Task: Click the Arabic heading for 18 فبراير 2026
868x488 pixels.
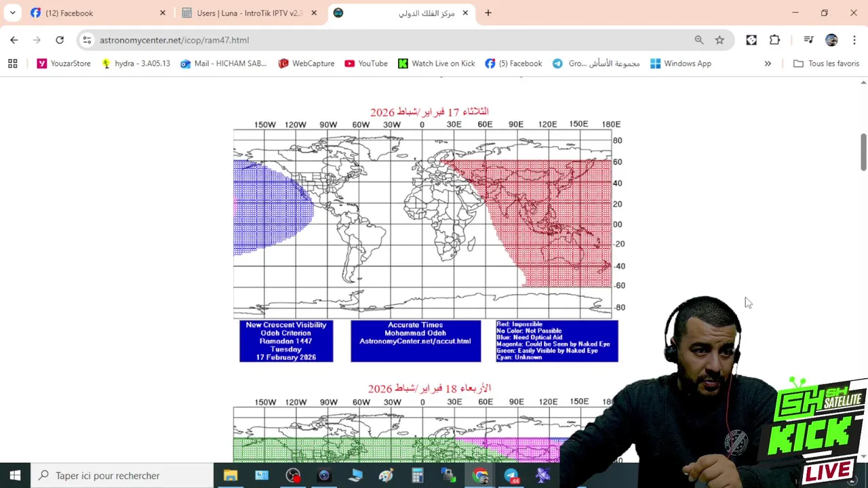Action: pos(429,388)
